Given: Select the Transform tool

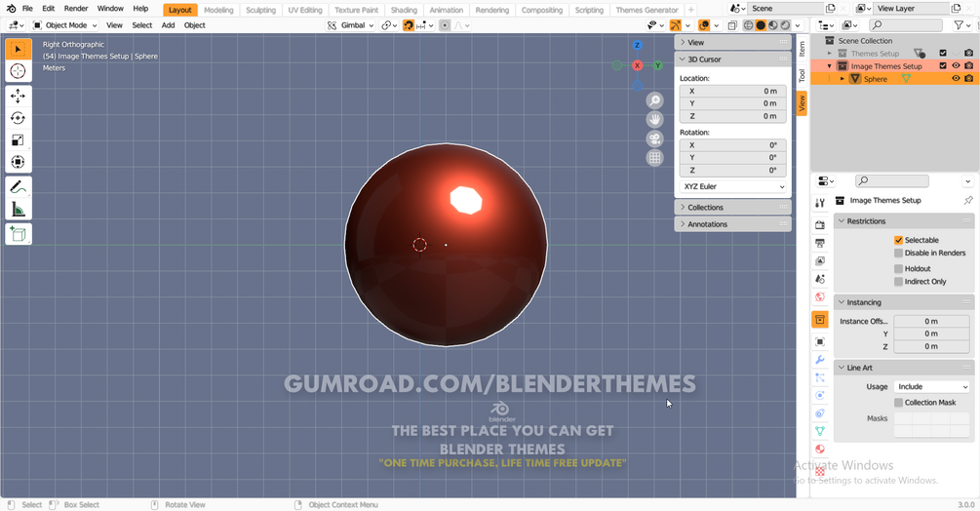Looking at the screenshot, I should click(x=19, y=162).
